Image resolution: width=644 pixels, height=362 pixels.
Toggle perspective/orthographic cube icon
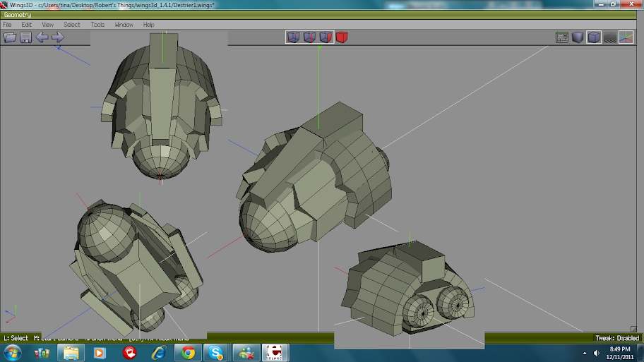[594, 37]
